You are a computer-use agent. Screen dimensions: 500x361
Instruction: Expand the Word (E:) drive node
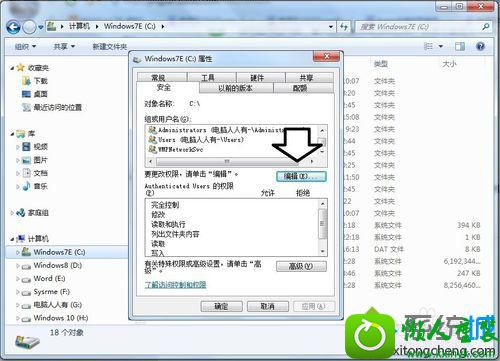(18, 279)
